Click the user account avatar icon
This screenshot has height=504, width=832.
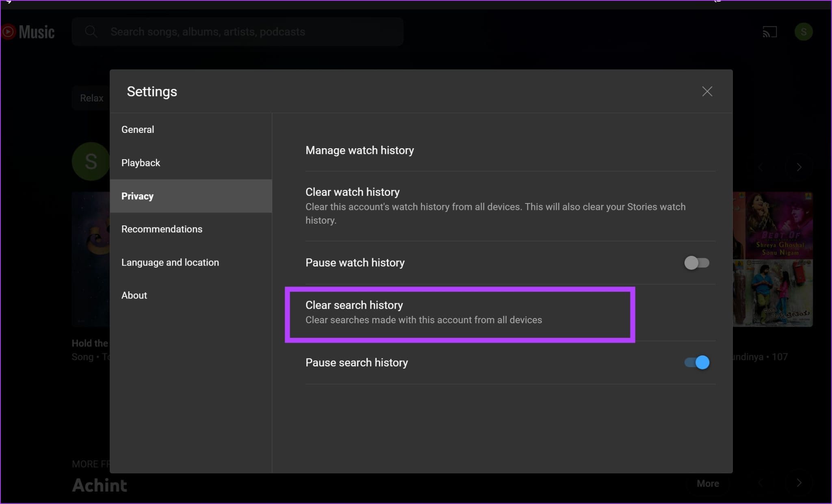802,31
